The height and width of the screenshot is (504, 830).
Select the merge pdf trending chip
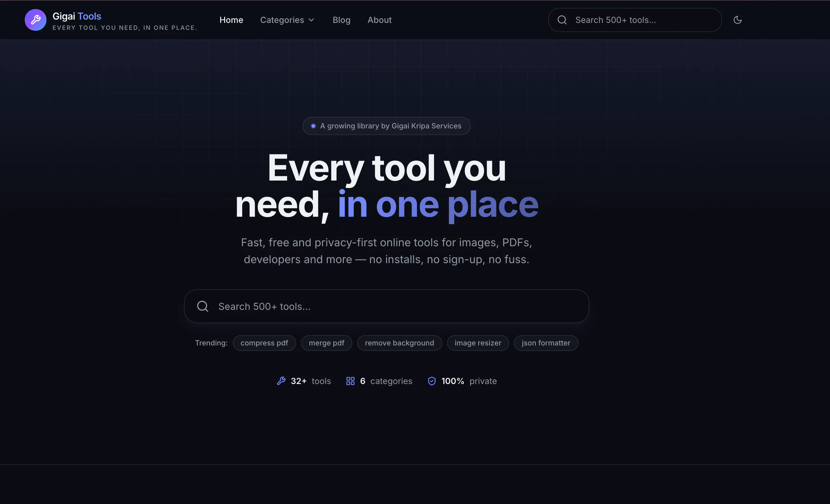pyautogui.click(x=326, y=343)
